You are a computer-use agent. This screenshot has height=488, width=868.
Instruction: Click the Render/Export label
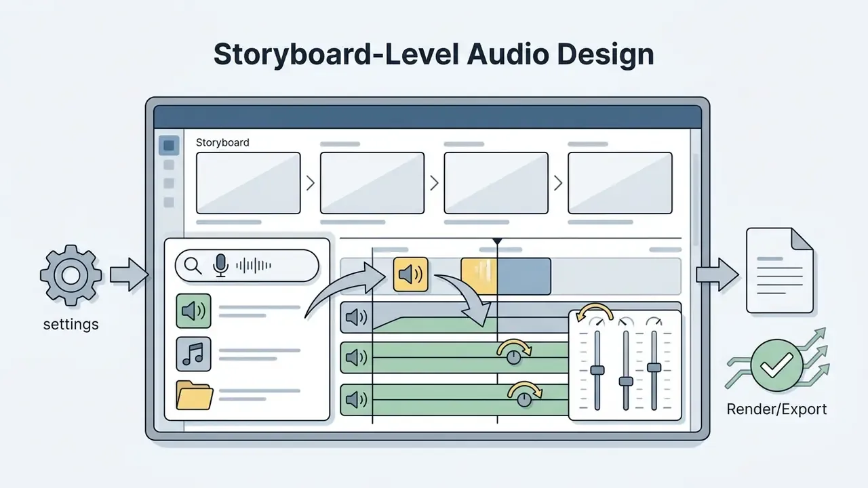(x=776, y=409)
